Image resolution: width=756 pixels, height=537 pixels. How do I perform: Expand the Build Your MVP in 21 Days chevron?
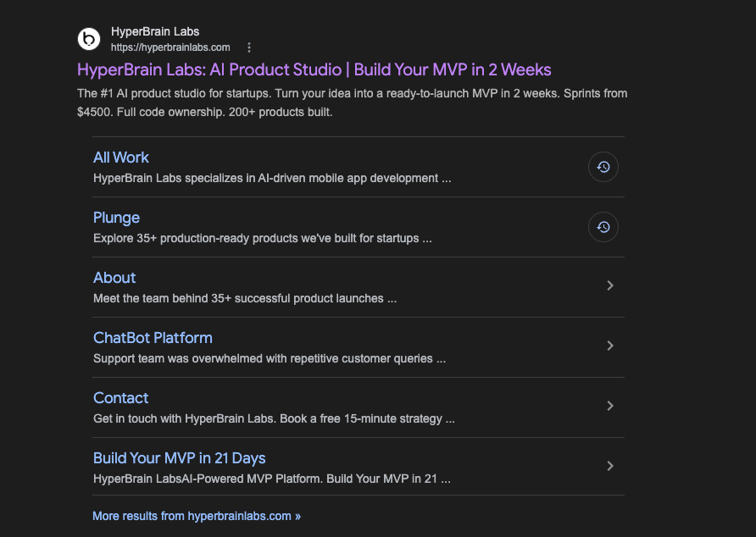(610, 466)
